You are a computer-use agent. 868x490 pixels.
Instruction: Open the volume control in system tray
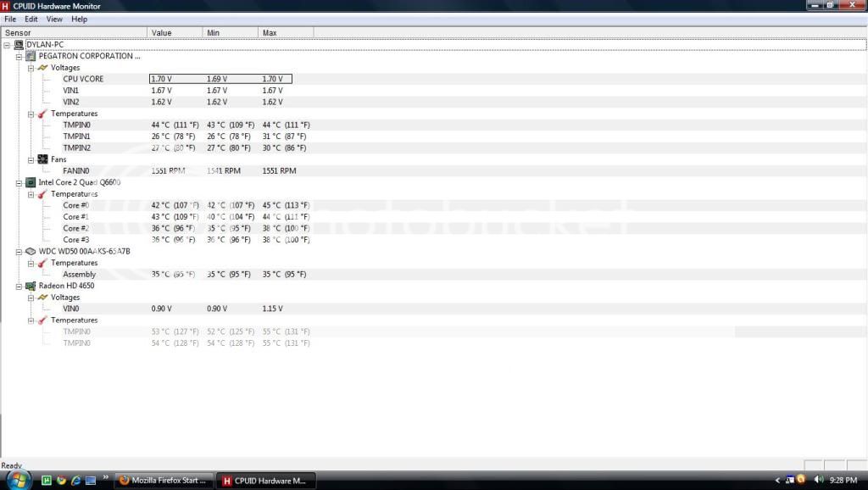tap(819, 480)
